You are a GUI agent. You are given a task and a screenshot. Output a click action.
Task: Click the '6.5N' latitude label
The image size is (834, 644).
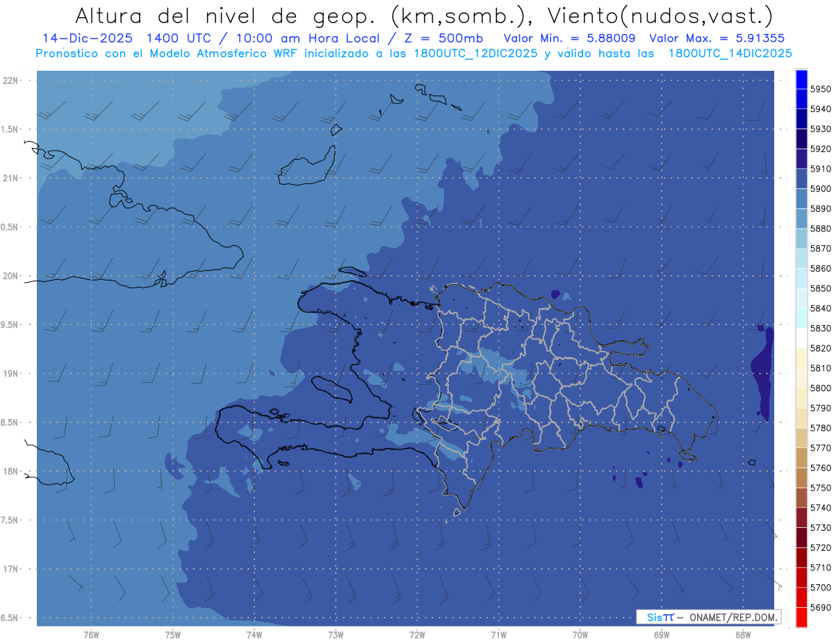pos(10,618)
